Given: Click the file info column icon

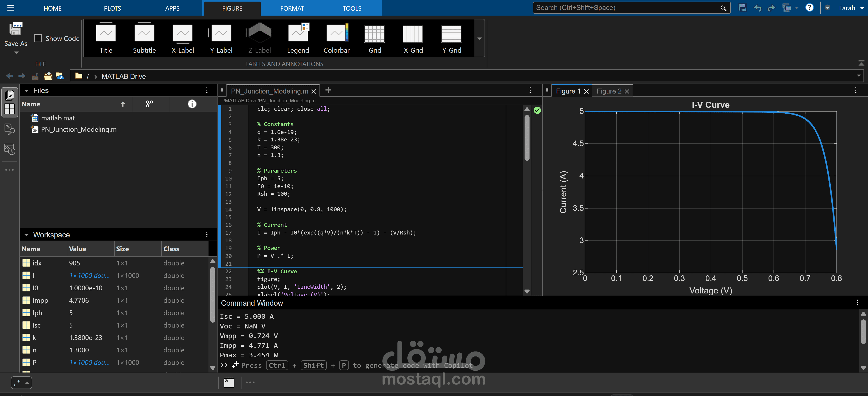Looking at the screenshot, I should 192,104.
